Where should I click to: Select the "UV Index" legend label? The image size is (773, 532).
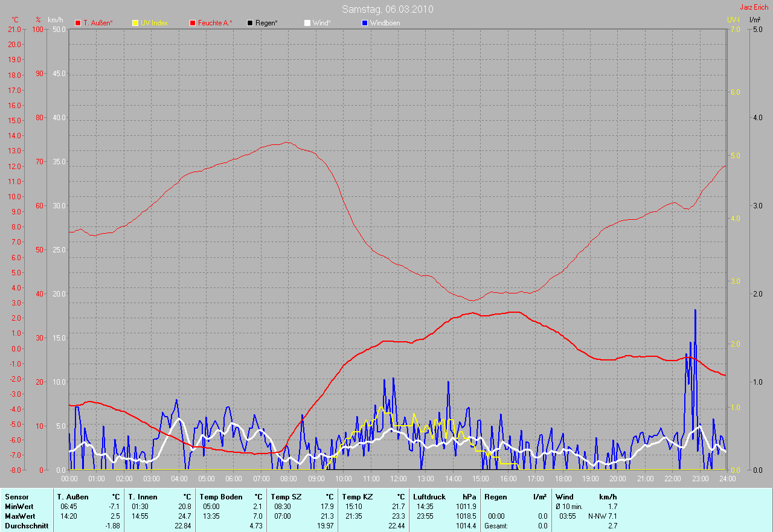(x=154, y=23)
